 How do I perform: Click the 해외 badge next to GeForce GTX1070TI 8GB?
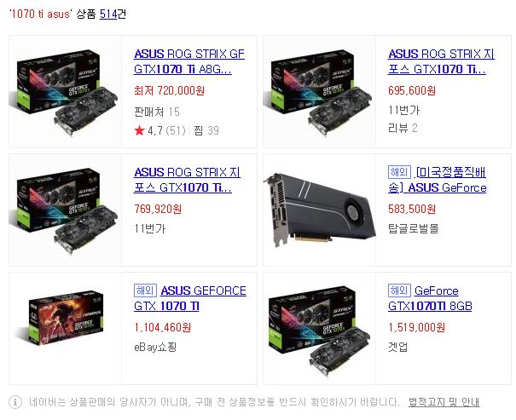(x=399, y=291)
